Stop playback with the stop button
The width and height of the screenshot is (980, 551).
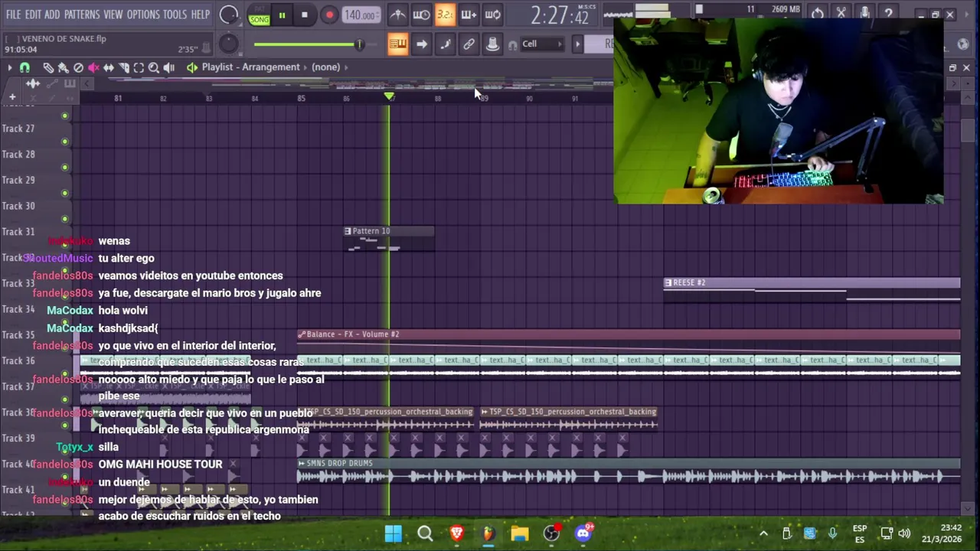[x=305, y=15]
